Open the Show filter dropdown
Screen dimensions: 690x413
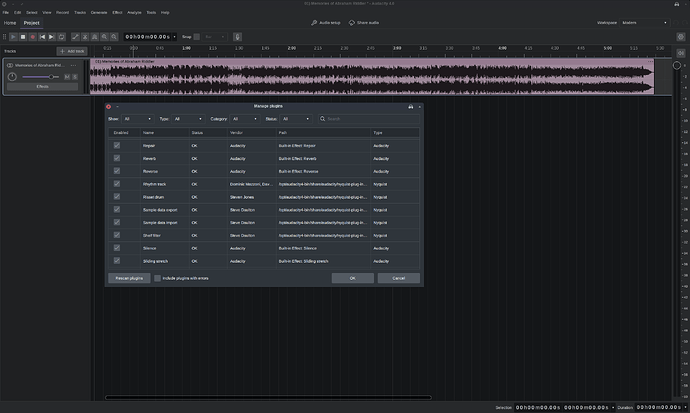click(x=137, y=119)
